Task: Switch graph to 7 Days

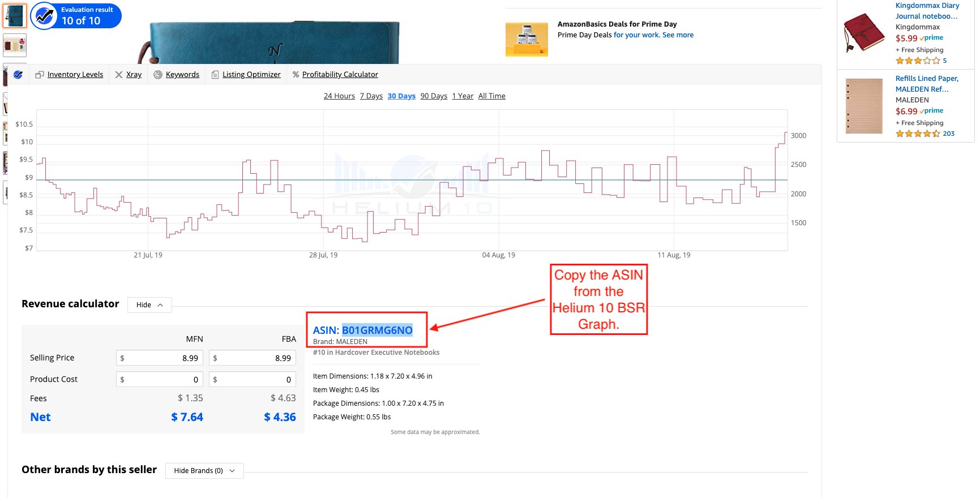Action: (x=371, y=96)
